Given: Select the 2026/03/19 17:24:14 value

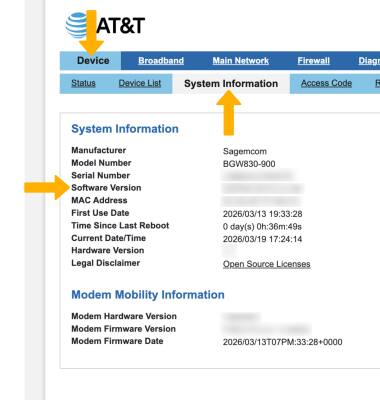Looking at the screenshot, I should tap(263, 239).
